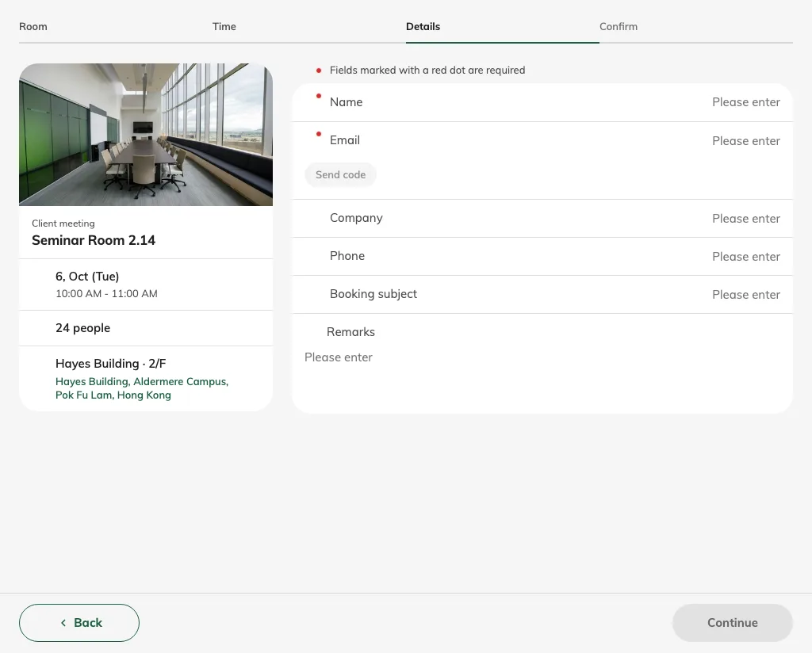Click the Back button
This screenshot has width=812, height=653.
pos(79,622)
